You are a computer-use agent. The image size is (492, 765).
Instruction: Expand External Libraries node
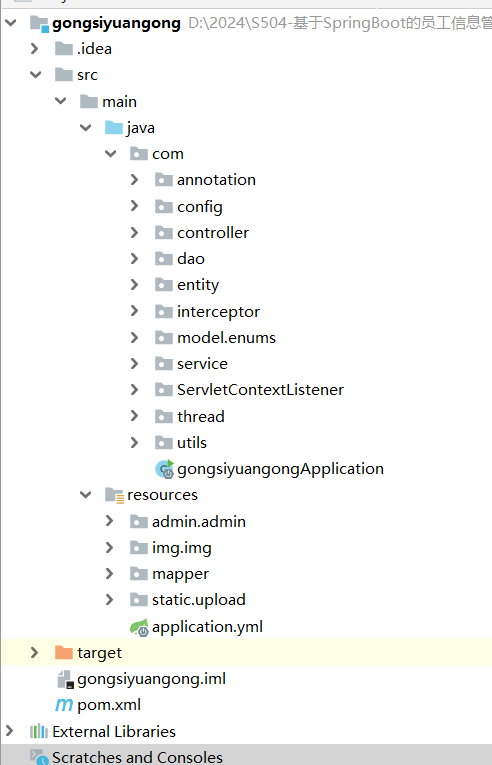pyautogui.click(x=9, y=731)
